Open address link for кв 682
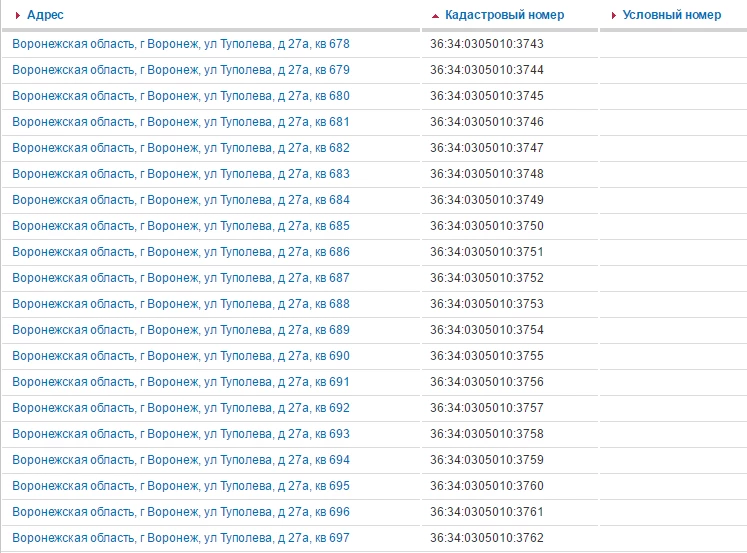 (181, 148)
